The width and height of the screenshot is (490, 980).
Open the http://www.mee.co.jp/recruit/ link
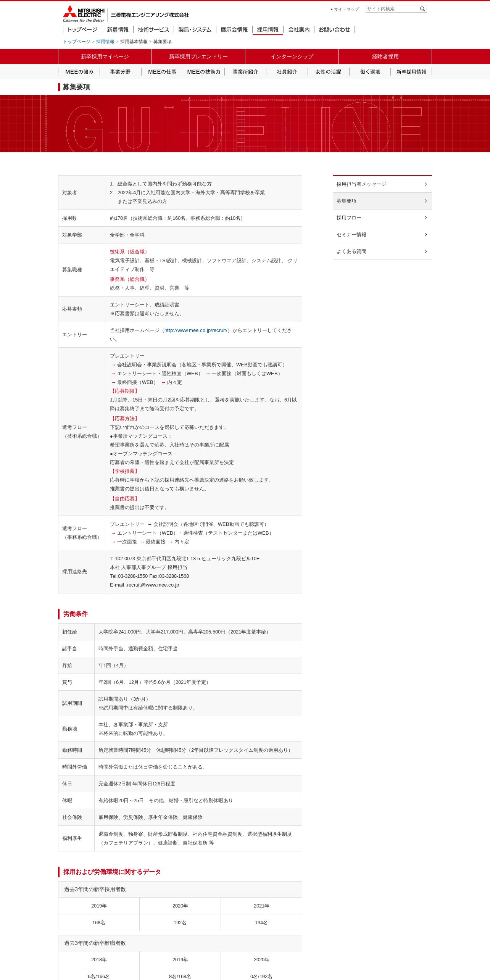tap(196, 330)
